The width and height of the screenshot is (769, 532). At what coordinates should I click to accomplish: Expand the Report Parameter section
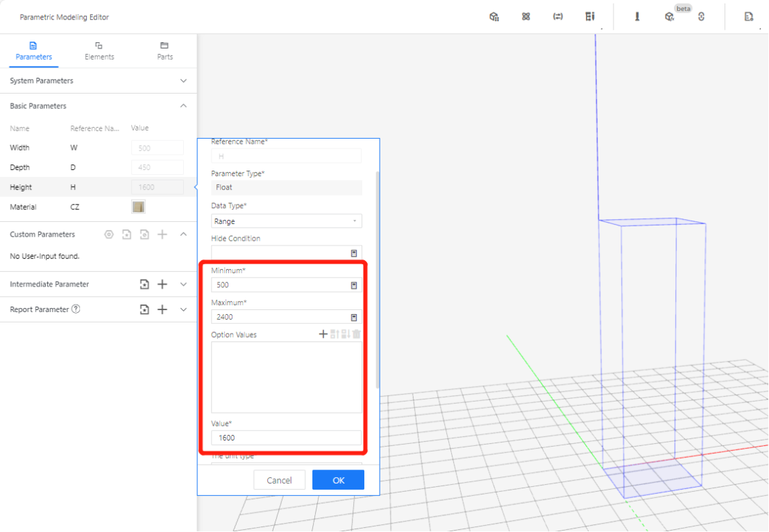coord(183,309)
